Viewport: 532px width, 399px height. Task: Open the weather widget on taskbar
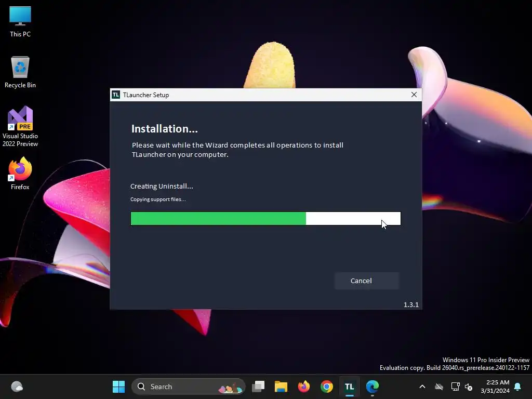(17, 387)
